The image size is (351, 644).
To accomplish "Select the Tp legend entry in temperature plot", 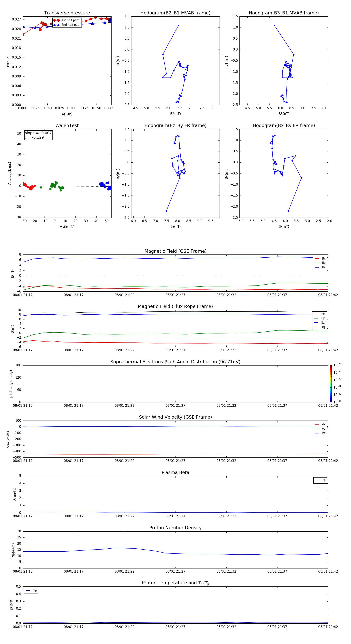I will (x=31, y=591).
